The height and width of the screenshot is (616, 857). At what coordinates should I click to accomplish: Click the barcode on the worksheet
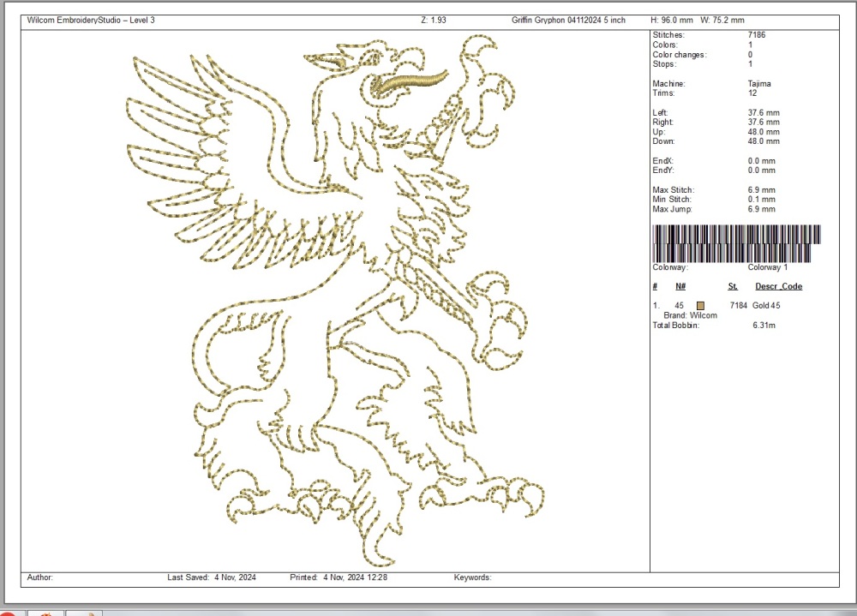[x=736, y=243]
